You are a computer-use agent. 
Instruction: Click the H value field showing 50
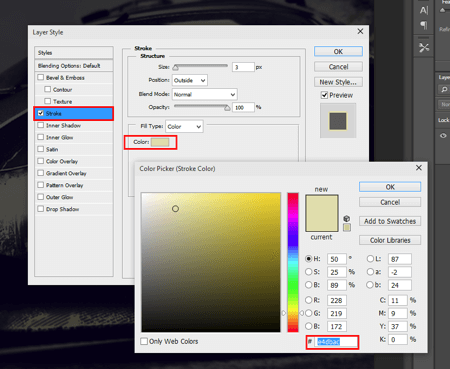(337, 259)
